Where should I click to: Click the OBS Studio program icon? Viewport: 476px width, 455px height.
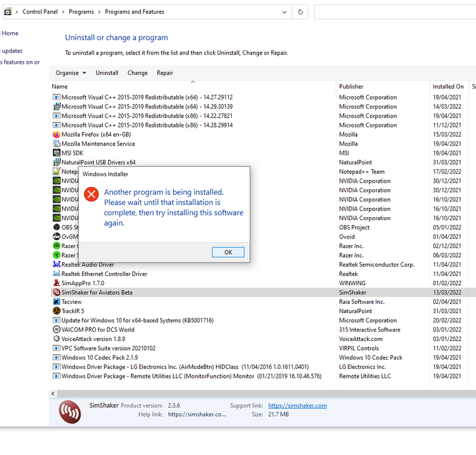pyautogui.click(x=56, y=227)
